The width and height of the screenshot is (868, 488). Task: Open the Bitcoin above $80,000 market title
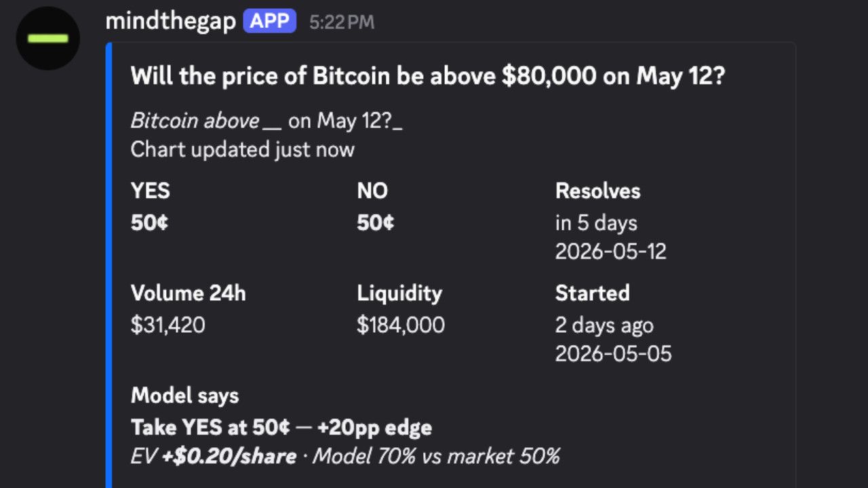click(428, 76)
